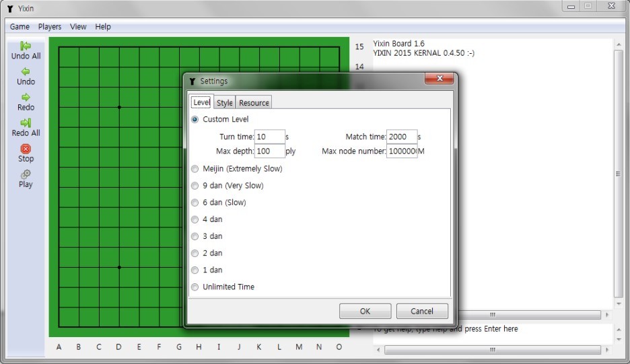The image size is (630, 364).
Task: Open the Players menu
Action: pyautogui.click(x=50, y=26)
